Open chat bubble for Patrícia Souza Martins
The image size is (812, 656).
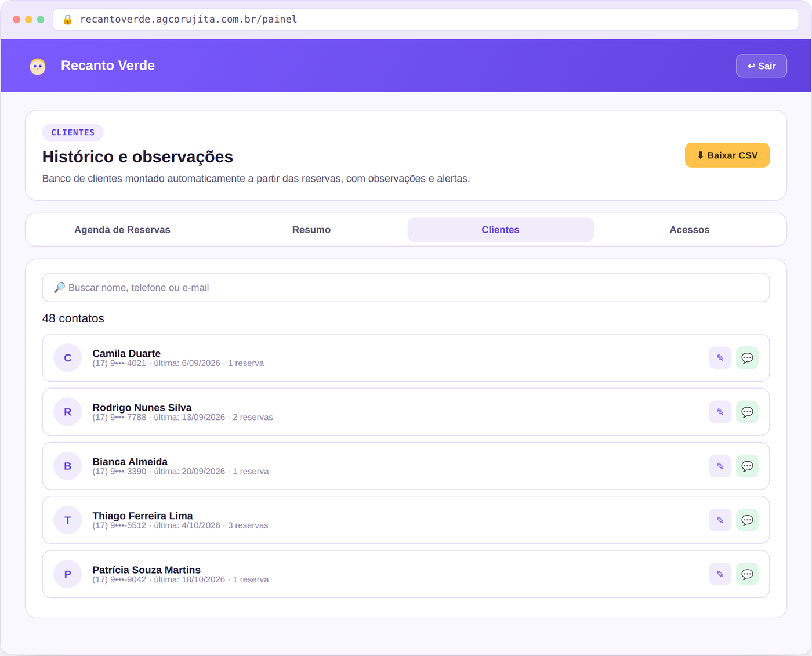747,574
